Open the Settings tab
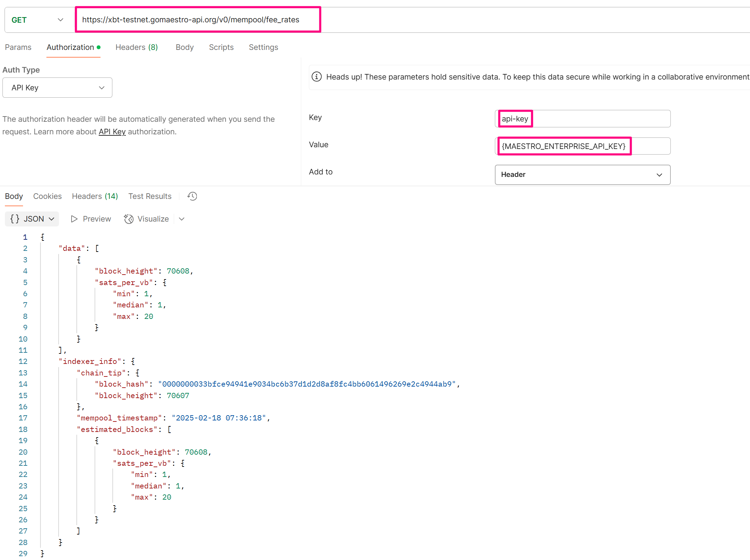This screenshot has height=560, width=750. tap(263, 47)
